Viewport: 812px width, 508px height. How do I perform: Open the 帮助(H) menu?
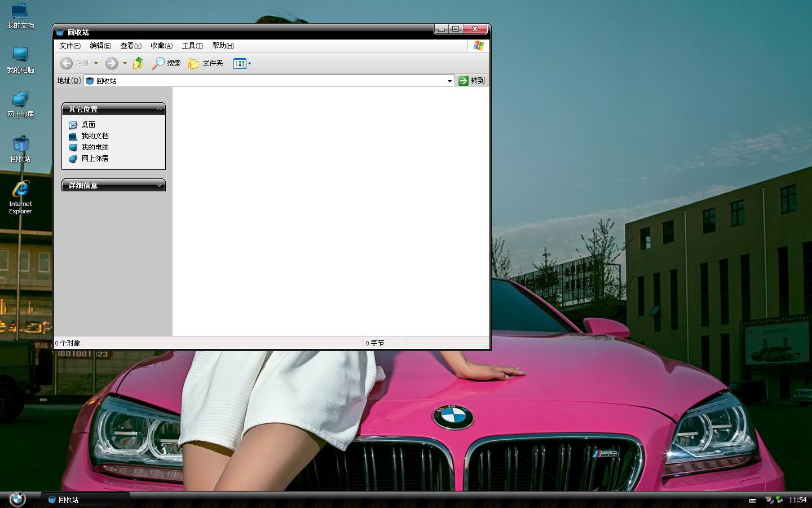(x=223, y=46)
